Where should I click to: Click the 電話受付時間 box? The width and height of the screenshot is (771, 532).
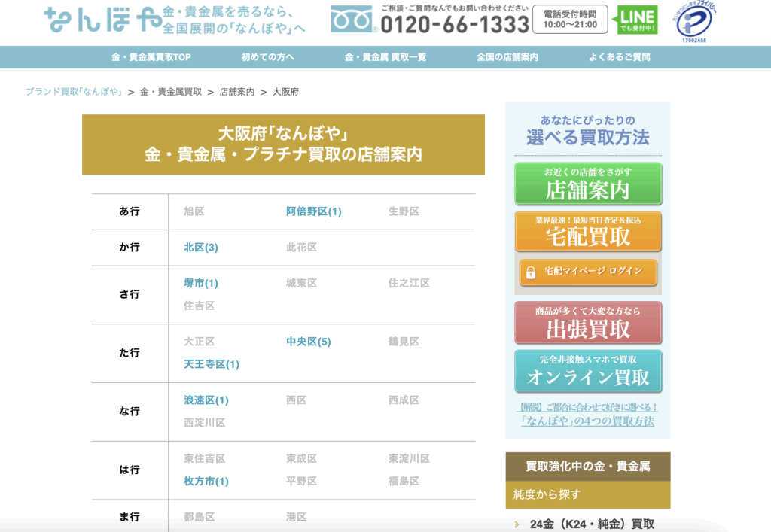tap(569, 20)
